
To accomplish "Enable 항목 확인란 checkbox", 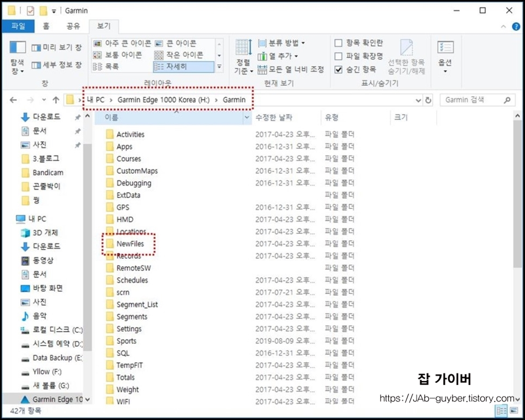I will [x=338, y=43].
